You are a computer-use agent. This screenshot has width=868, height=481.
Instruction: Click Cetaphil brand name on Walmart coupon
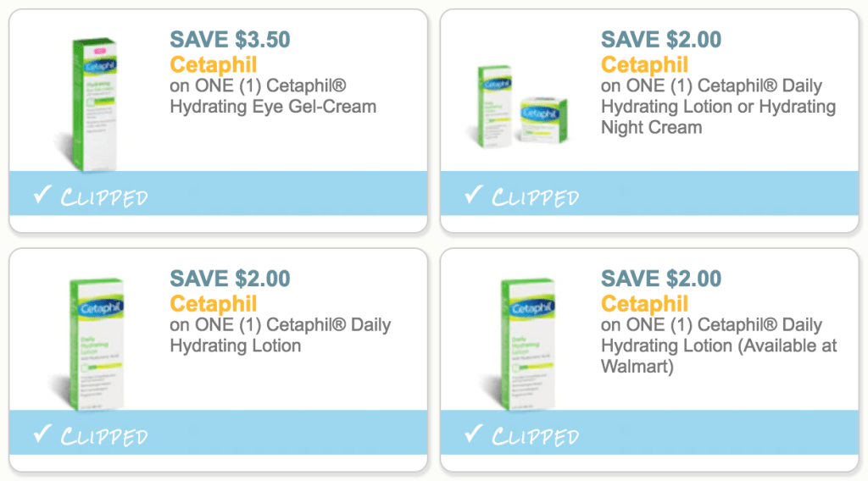point(644,303)
